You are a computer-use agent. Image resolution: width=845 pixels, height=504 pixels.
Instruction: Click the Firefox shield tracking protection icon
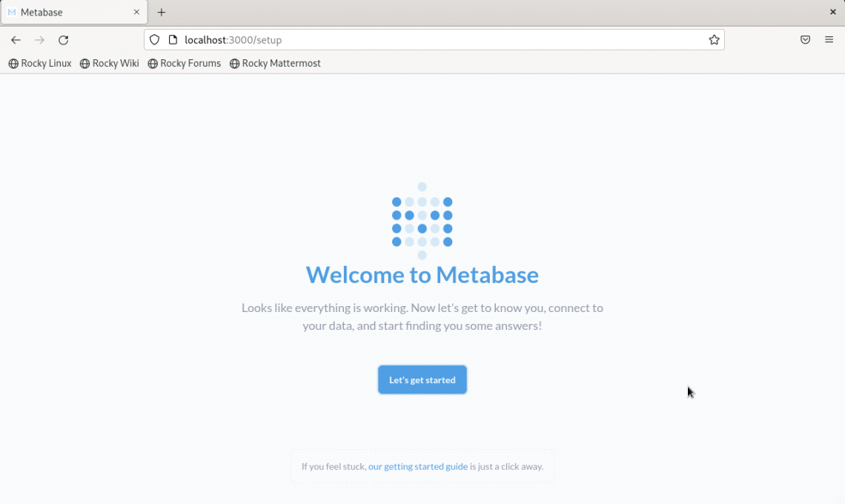[x=153, y=40]
